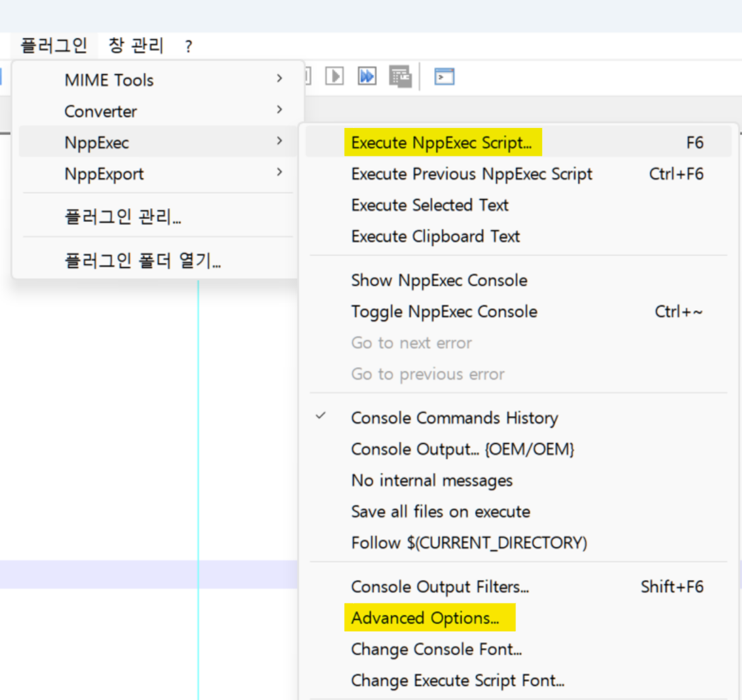Toggle No internal messages option
This screenshot has height=700, width=742.
[519, 480]
